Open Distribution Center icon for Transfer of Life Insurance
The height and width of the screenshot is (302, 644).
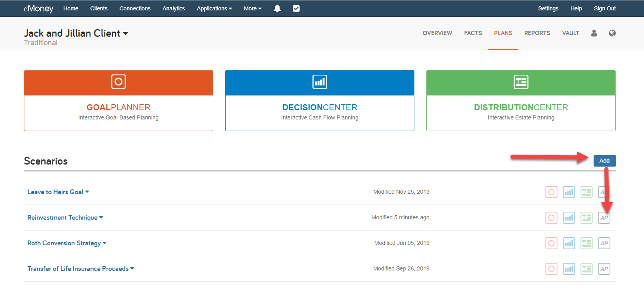coord(586,269)
